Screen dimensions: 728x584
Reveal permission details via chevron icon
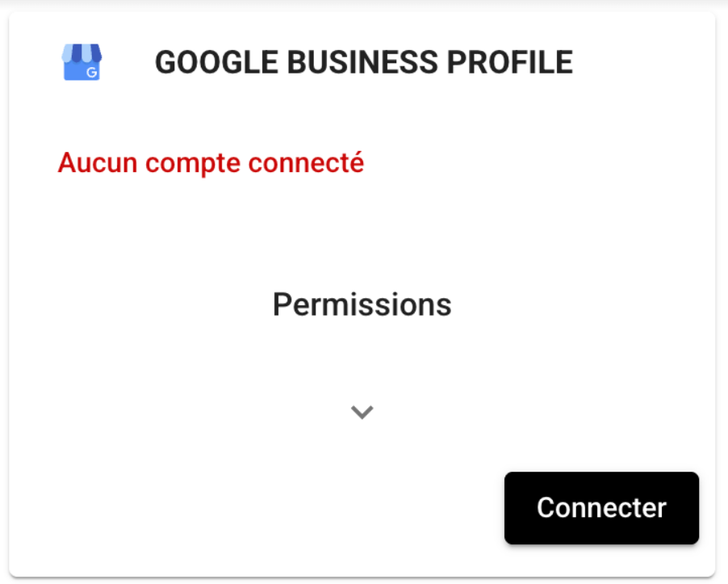click(362, 413)
